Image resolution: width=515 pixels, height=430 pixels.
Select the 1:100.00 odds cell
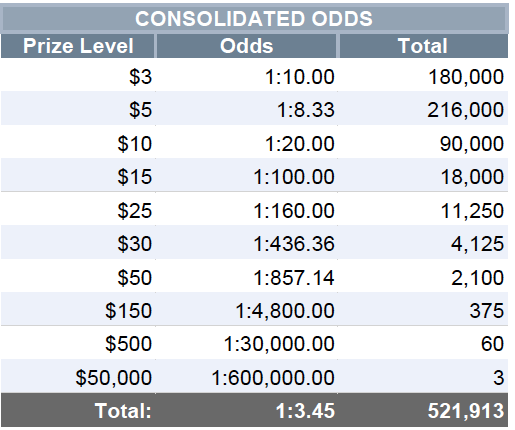point(246,176)
